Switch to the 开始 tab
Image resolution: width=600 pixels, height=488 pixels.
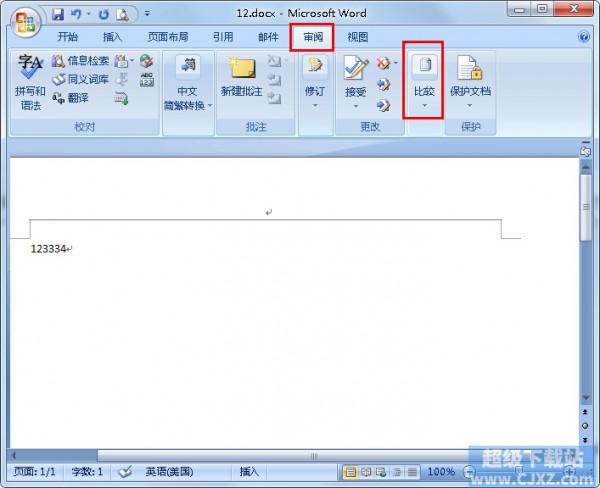(x=68, y=37)
